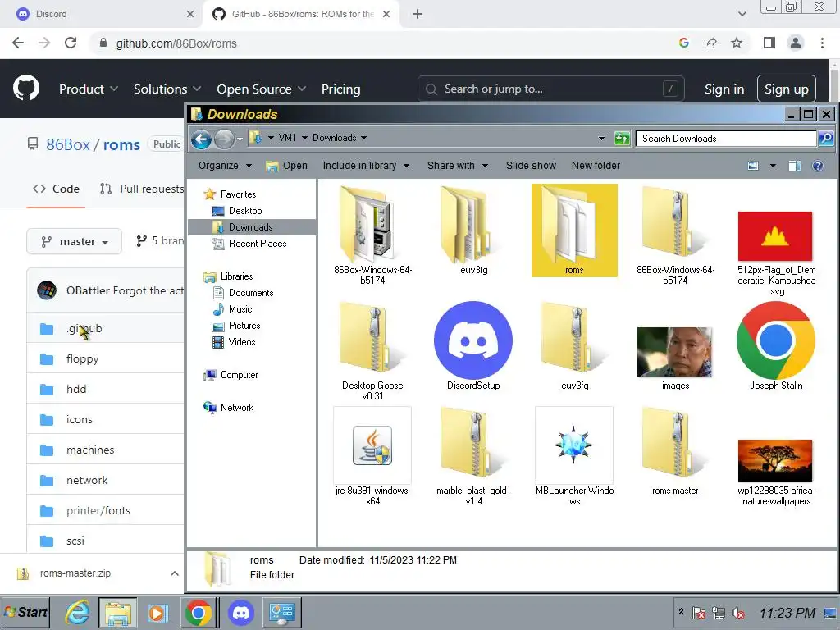This screenshot has width=840, height=630.
Task: Open the master branch dropdown
Action: 74,242
